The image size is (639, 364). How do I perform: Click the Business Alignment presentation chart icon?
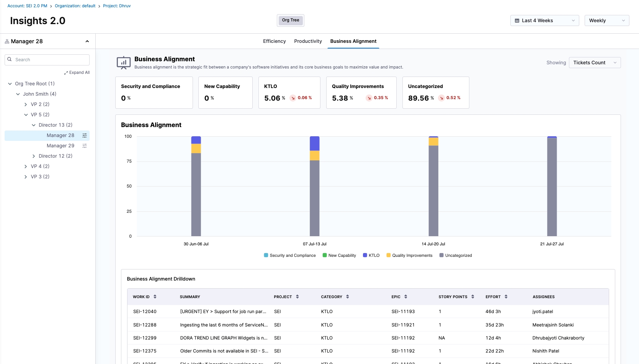(124, 62)
